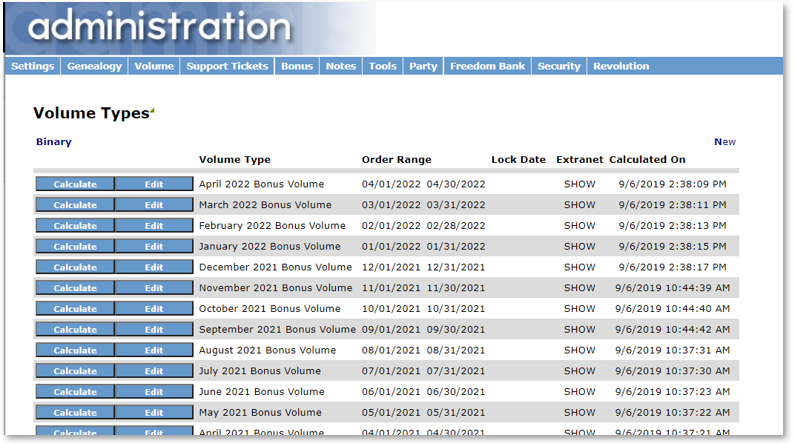794x444 pixels.
Task: Open the Notes menu
Action: click(341, 66)
